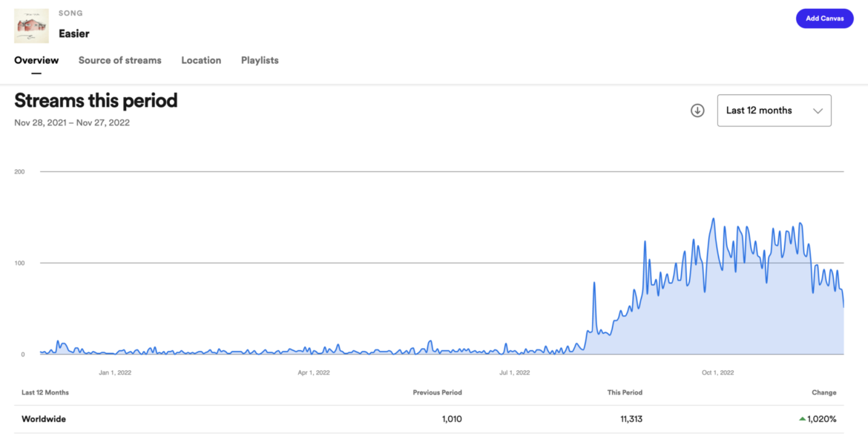Select the Worldwide row label
The height and width of the screenshot is (434, 868).
click(x=44, y=419)
